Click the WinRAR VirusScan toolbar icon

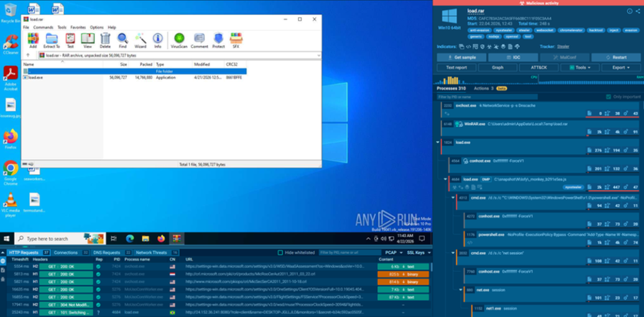[179, 41]
